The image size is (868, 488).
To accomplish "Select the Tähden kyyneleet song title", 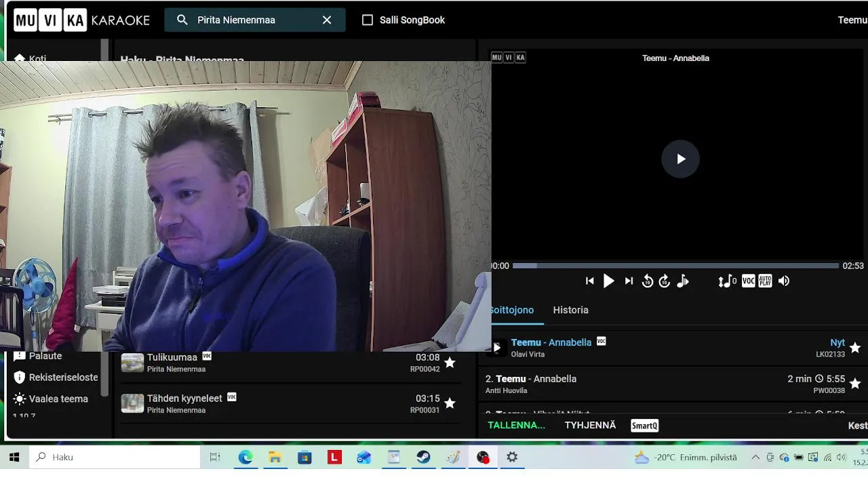I will 184,399.
